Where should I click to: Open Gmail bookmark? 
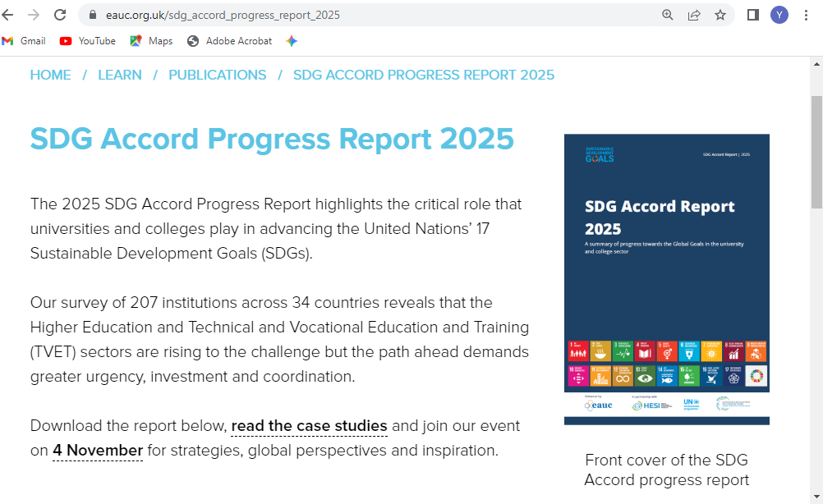pyautogui.click(x=24, y=41)
